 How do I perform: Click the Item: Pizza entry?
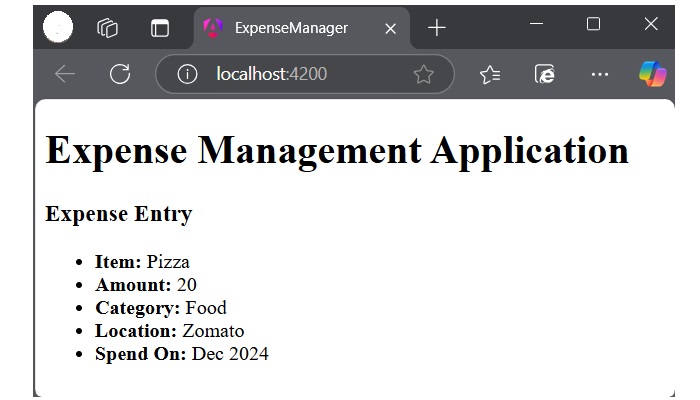pyautogui.click(x=142, y=262)
